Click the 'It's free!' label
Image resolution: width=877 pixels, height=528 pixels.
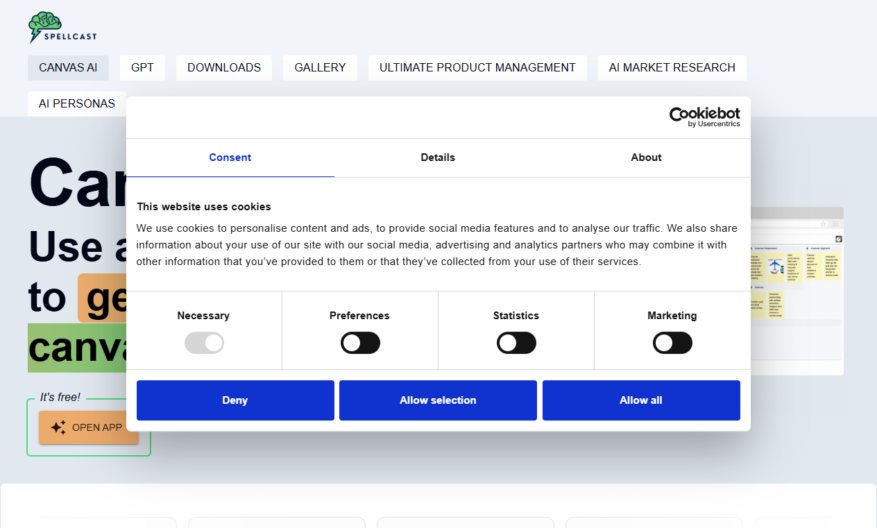point(60,397)
